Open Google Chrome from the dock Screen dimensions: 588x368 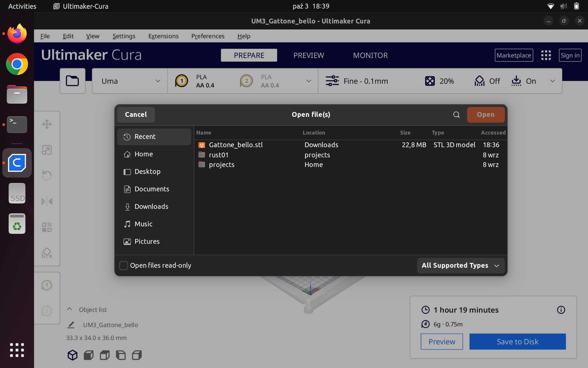tap(17, 64)
